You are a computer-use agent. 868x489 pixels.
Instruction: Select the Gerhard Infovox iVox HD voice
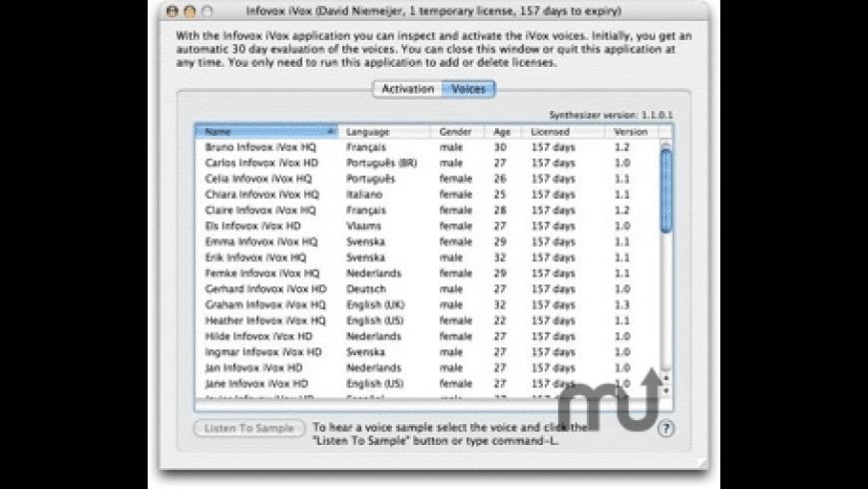tap(427, 289)
